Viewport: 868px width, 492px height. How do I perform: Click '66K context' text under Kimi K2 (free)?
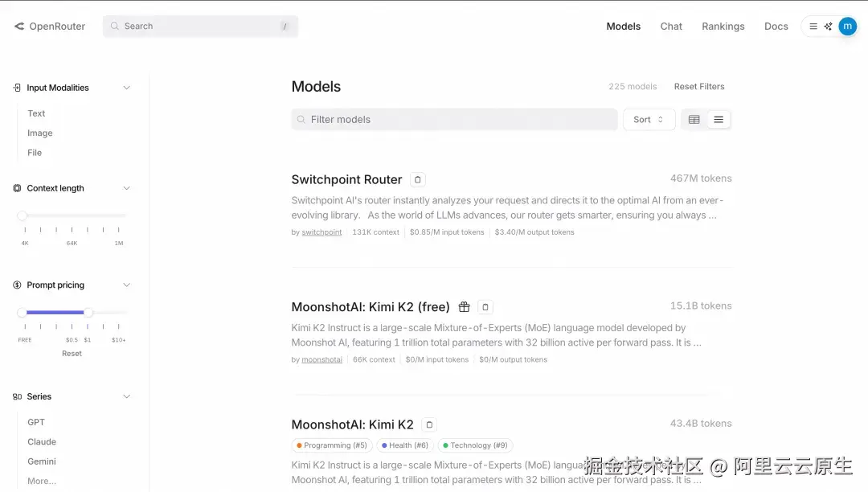click(x=374, y=359)
